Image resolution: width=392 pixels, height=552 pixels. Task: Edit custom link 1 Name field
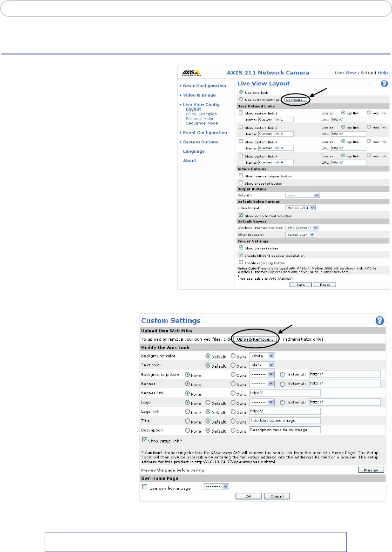point(276,119)
